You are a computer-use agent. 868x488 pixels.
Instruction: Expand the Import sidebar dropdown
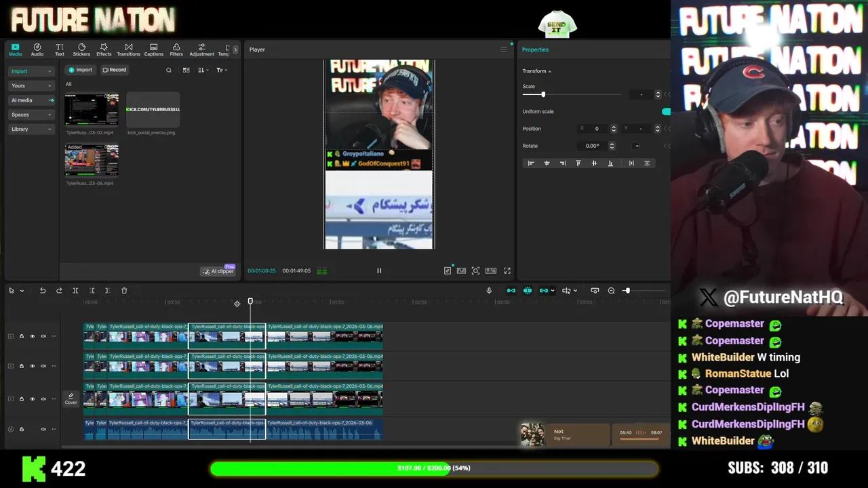tap(50, 71)
